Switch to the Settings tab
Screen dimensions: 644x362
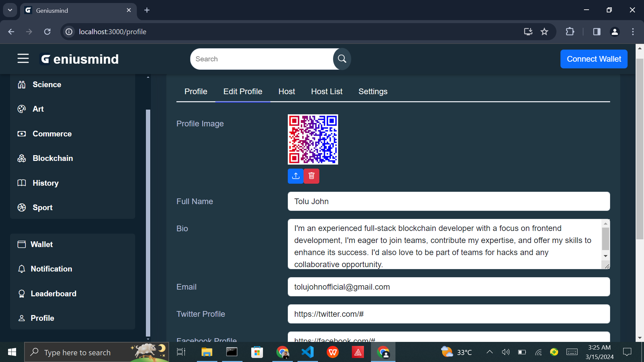(x=373, y=92)
